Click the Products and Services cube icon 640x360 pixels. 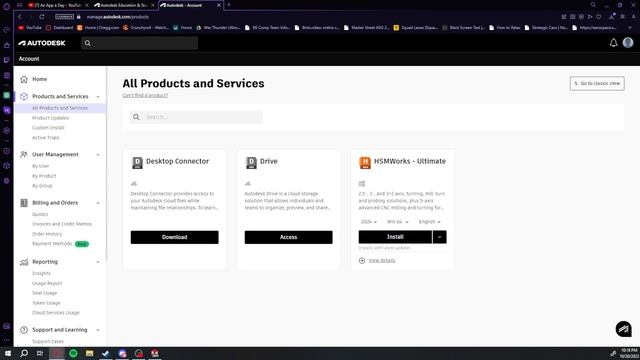tap(24, 96)
